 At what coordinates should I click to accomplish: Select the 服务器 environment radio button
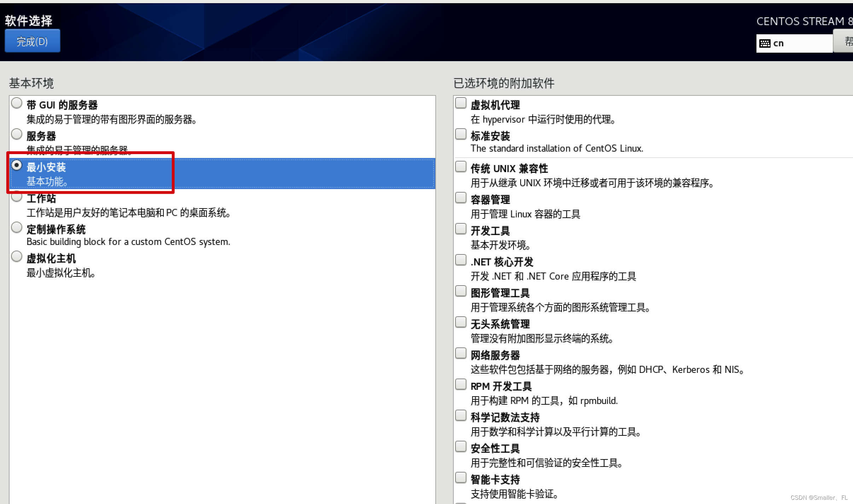[x=17, y=134]
